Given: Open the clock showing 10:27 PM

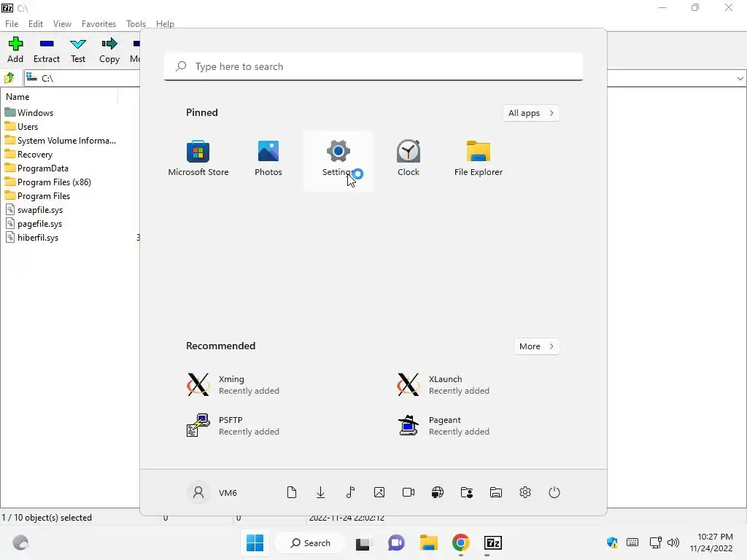Looking at the screenshot, I should (x=711, y=542).
